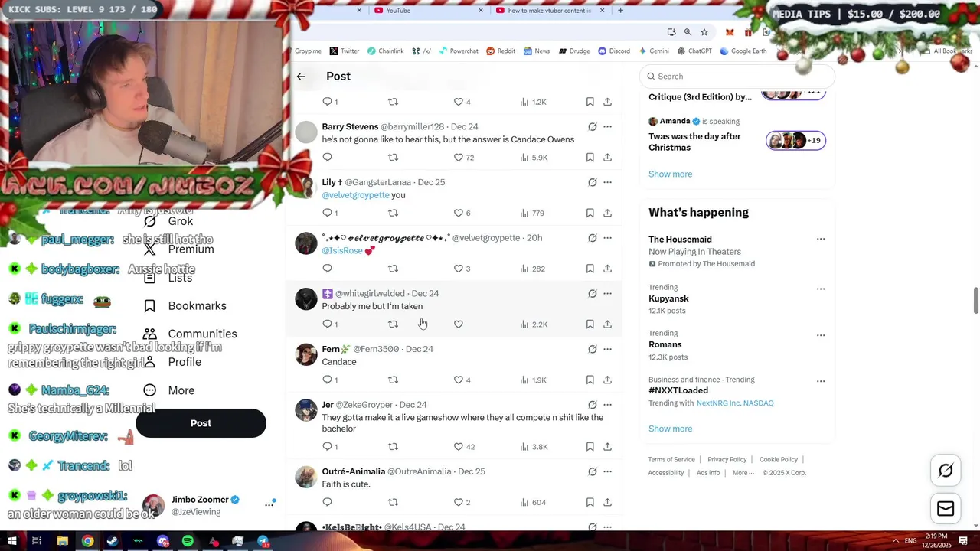Bookmark the whitegirlwelded reply

coord(590,324)
